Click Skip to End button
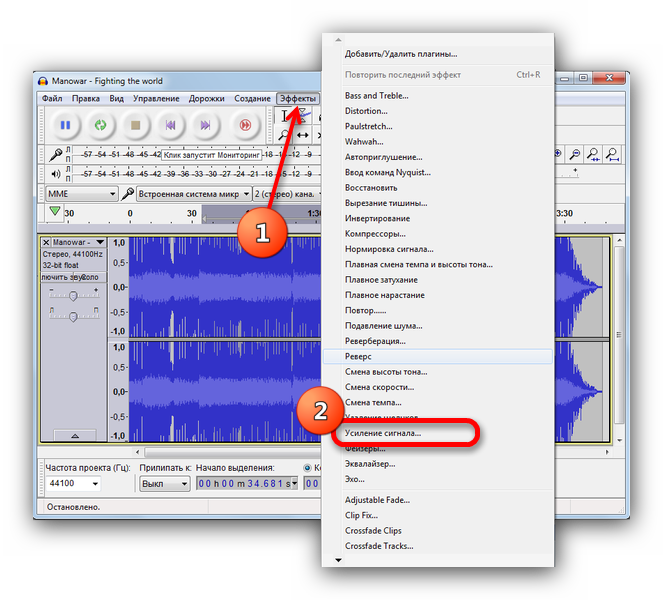Viewport: 663px width, 600px height. [205, 125]
